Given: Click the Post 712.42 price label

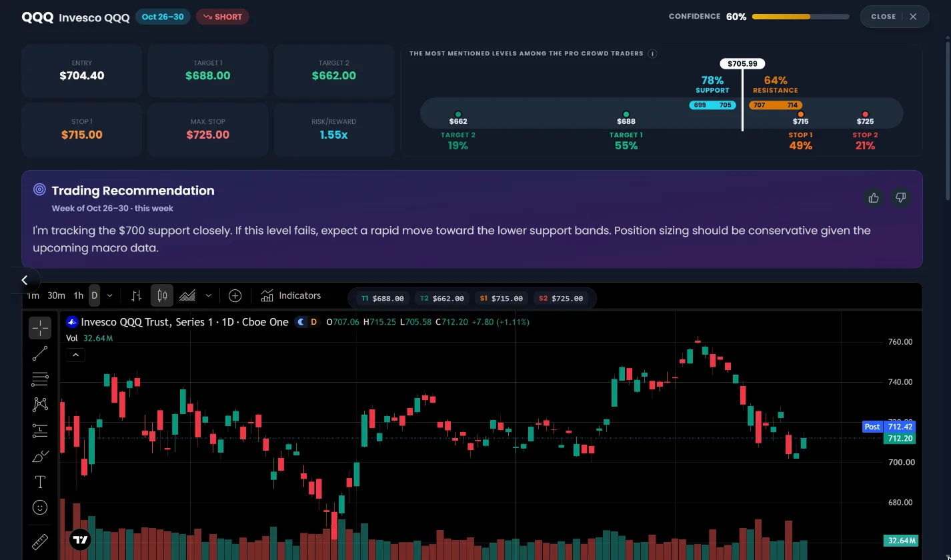Looking at the screenshot, I should pos(890,427).
